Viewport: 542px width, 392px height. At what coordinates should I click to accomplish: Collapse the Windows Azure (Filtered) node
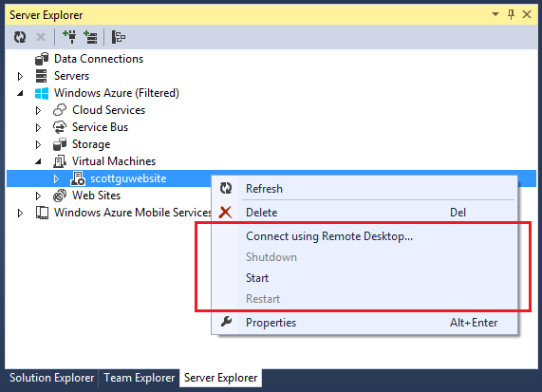20,93
